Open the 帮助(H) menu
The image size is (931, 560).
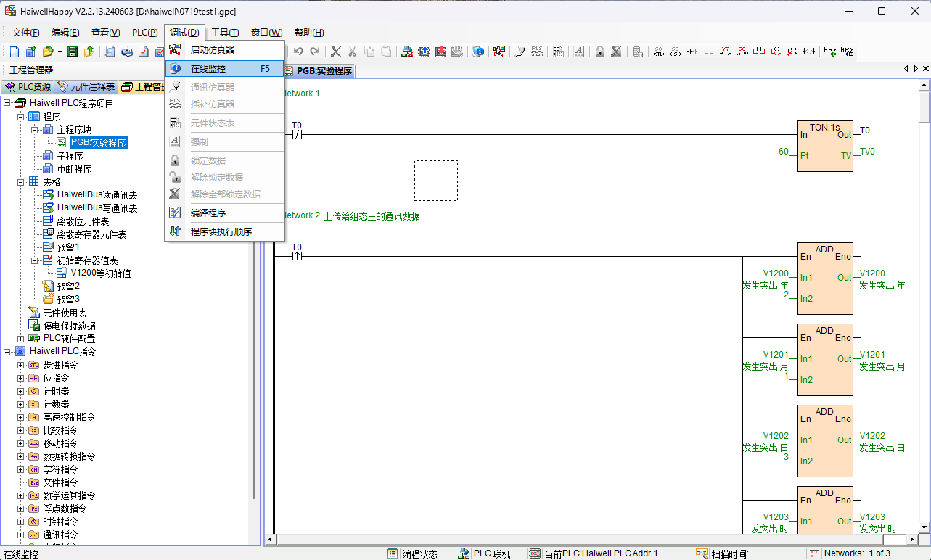tap(309, 33)
